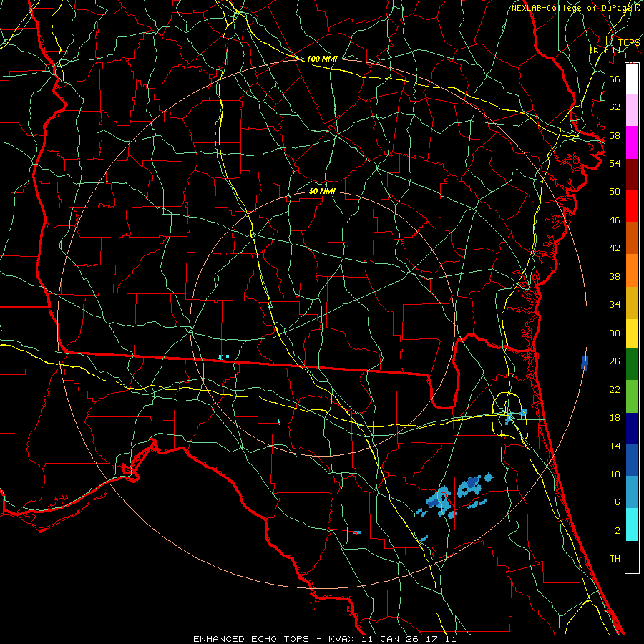Click legend value '38'
The height and width of the screenshot is (644, 644).
point(615,276)
